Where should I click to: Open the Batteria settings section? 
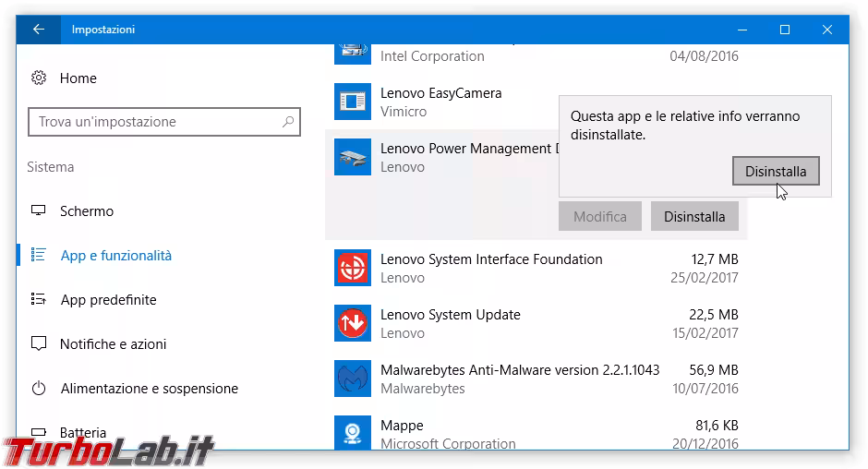tap(83, 432)
